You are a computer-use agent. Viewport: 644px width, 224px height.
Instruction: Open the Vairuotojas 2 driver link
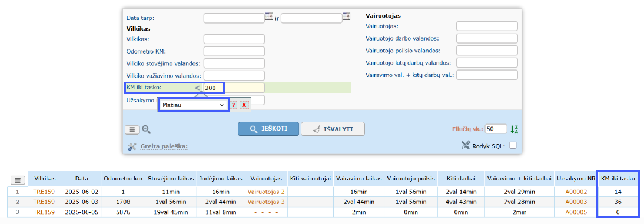266,192
